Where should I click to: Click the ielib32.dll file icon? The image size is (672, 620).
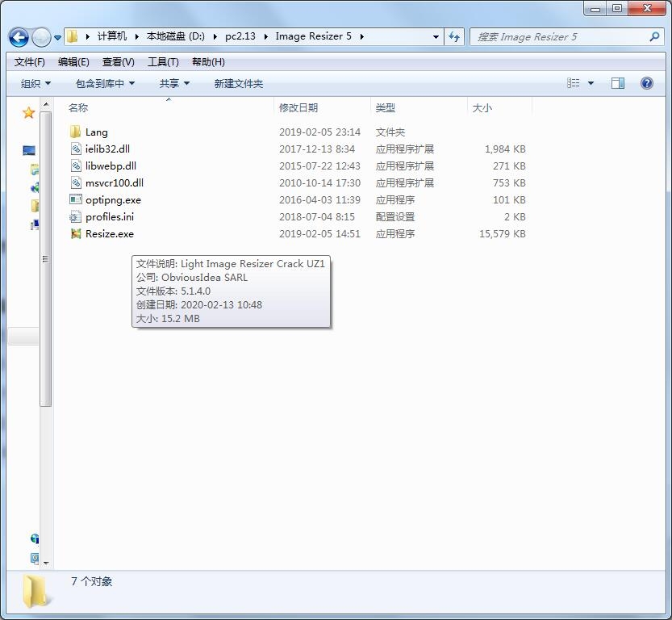(x=76, y=149)
